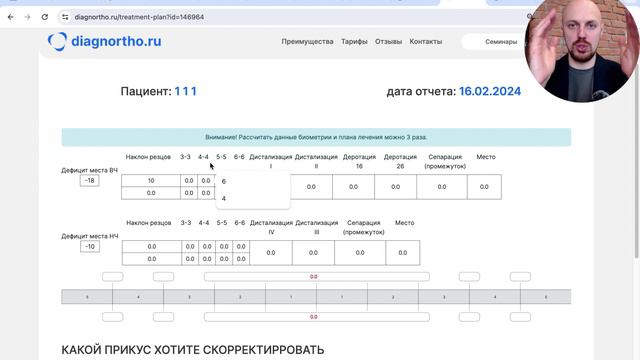640x360 pixels.
Task: Reload the page with the refresh icon
Action: click(44, 17)
